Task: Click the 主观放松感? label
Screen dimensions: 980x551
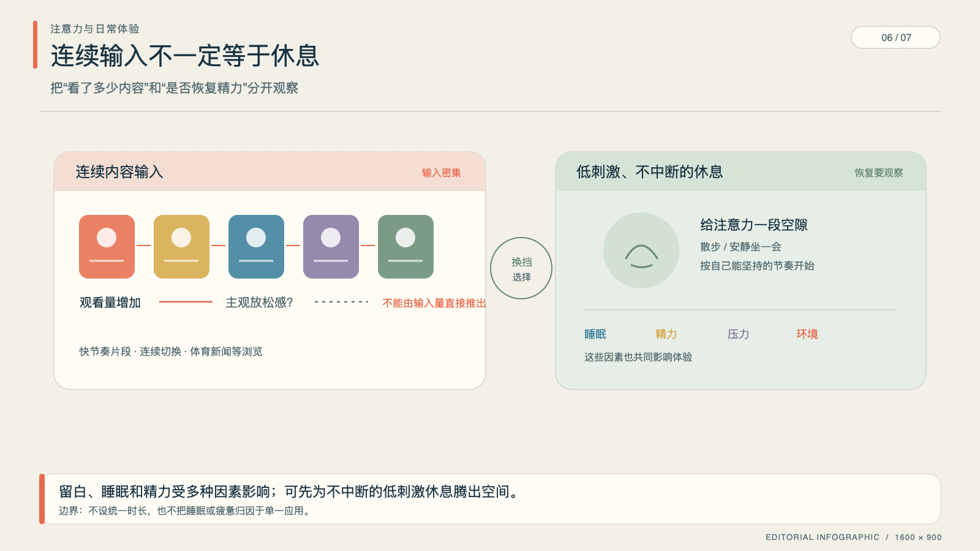Action: 260,302
